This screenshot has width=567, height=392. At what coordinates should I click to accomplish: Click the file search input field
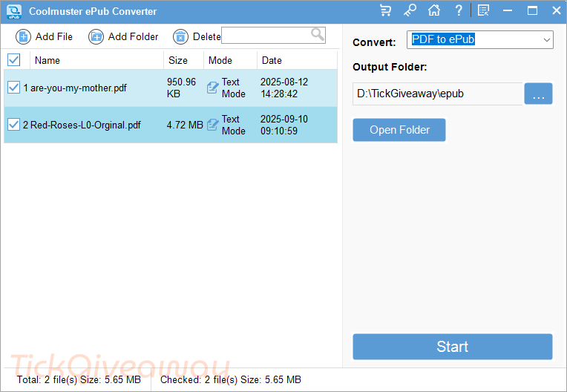coord(273,36)
